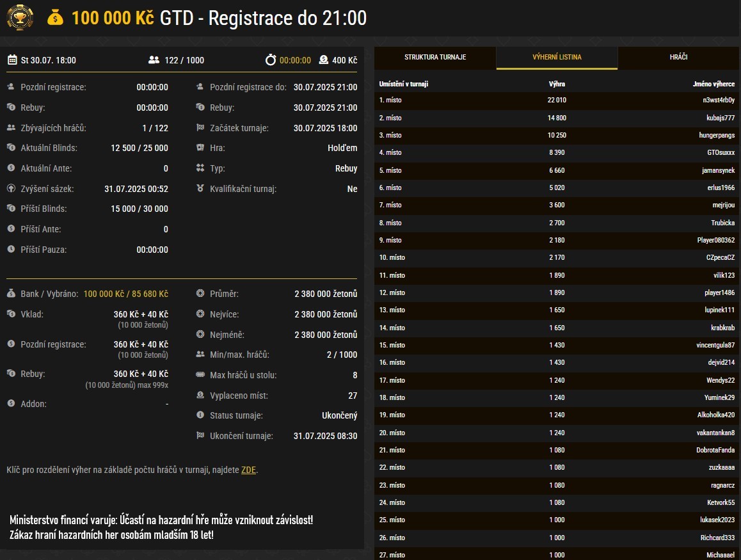
Task: Click the buy-in icon next to 400 Kč
Action: click(323, 60)
